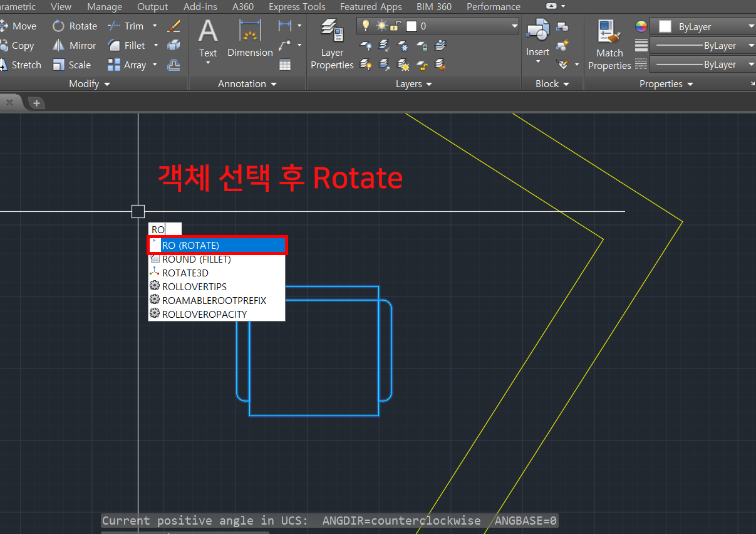Image resolution: width=756 pixels, height=534 pixels.
Task: Open the Leader dropdown arrow
Action: 299,45
